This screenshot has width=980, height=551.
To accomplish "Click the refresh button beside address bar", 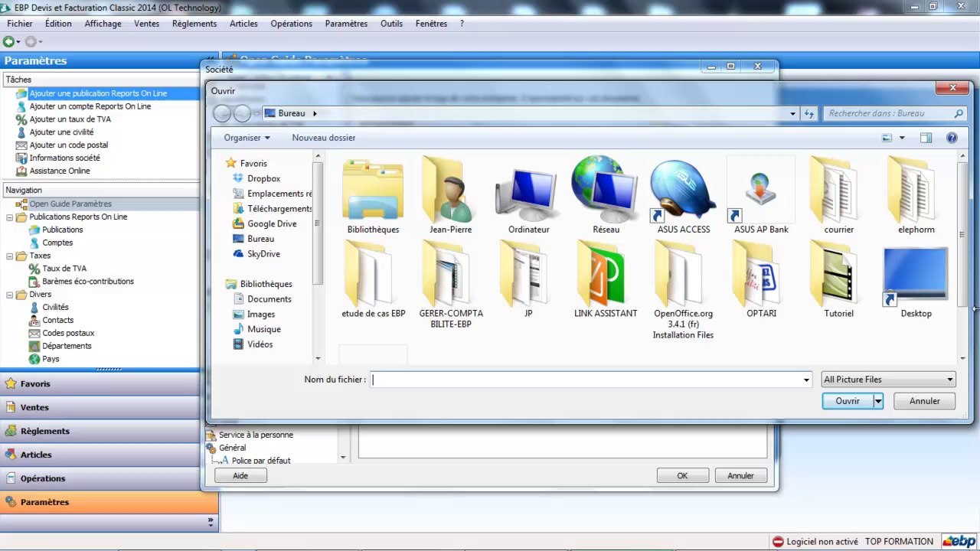I will click(x=809, y=113).
